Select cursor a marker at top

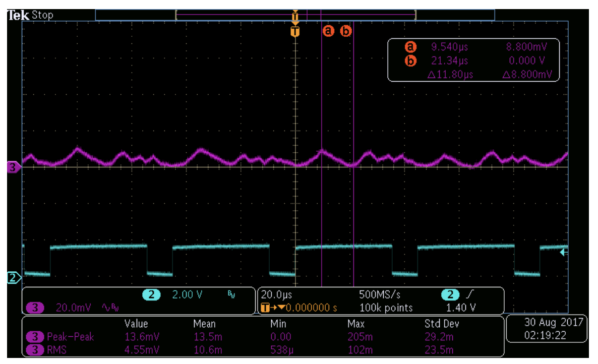click(328, 31)
